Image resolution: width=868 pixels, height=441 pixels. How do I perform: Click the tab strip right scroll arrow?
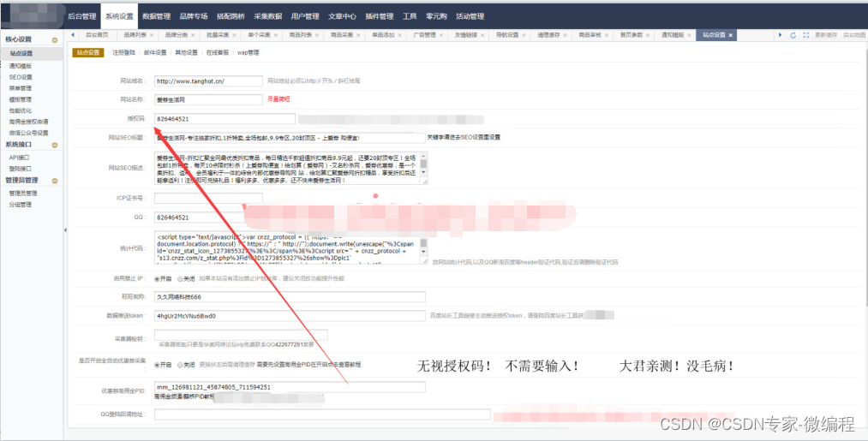point(781,35)
